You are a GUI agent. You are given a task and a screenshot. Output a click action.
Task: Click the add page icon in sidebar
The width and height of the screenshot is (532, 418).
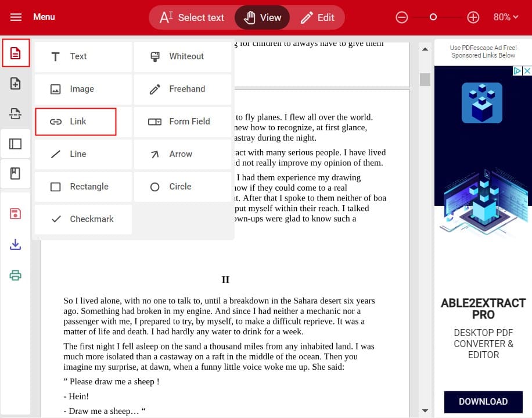pos(16,84)
